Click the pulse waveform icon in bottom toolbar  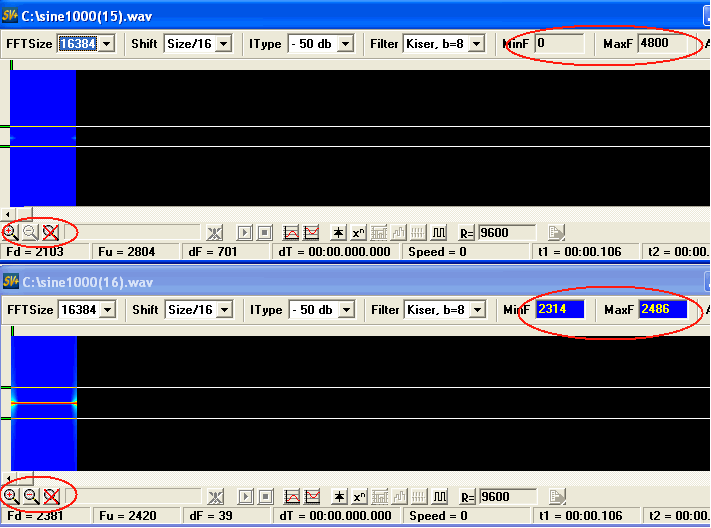(438, 496)
